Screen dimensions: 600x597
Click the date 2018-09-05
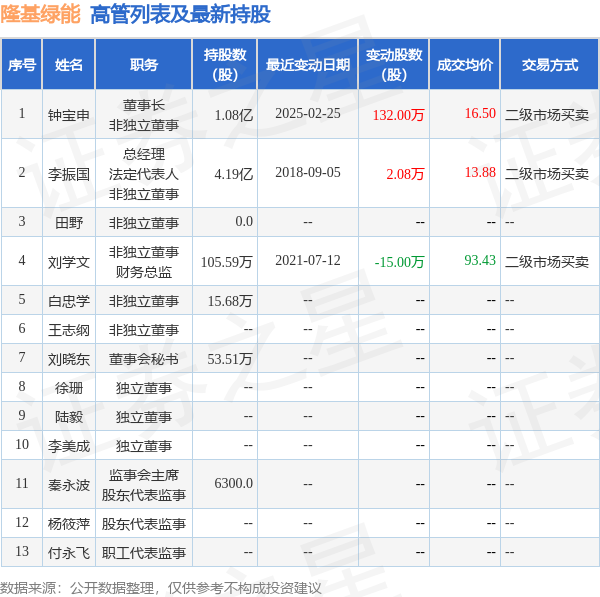click(x=308, y=172)
